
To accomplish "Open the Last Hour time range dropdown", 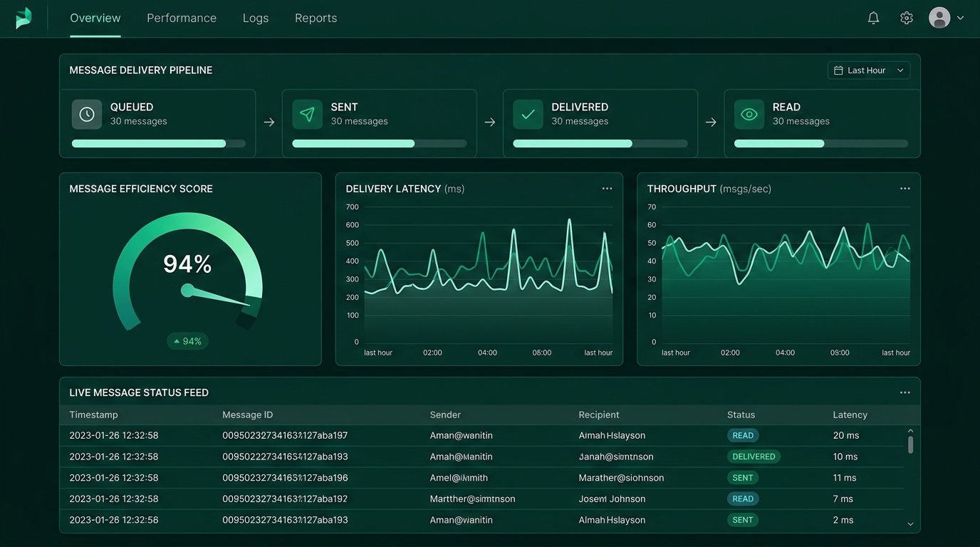I will (x=868, y=70).
